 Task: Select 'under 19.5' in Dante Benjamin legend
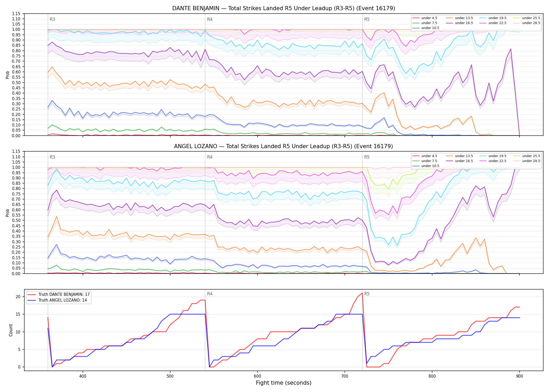[x=493, y=18]
